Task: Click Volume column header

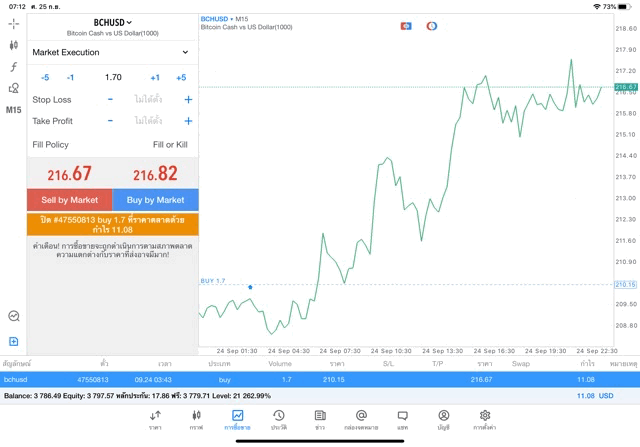Action: (x=280, y=363)
